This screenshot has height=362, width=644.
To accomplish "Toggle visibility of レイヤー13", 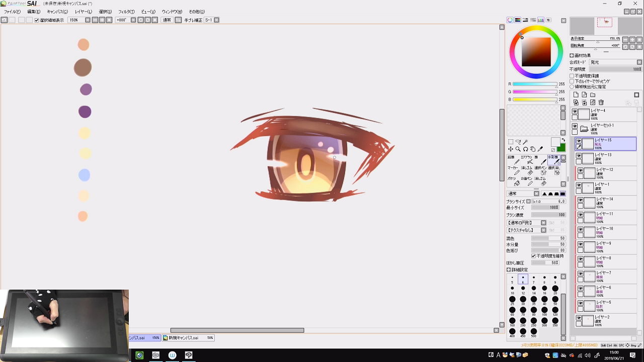I will (x=579, y=156).
